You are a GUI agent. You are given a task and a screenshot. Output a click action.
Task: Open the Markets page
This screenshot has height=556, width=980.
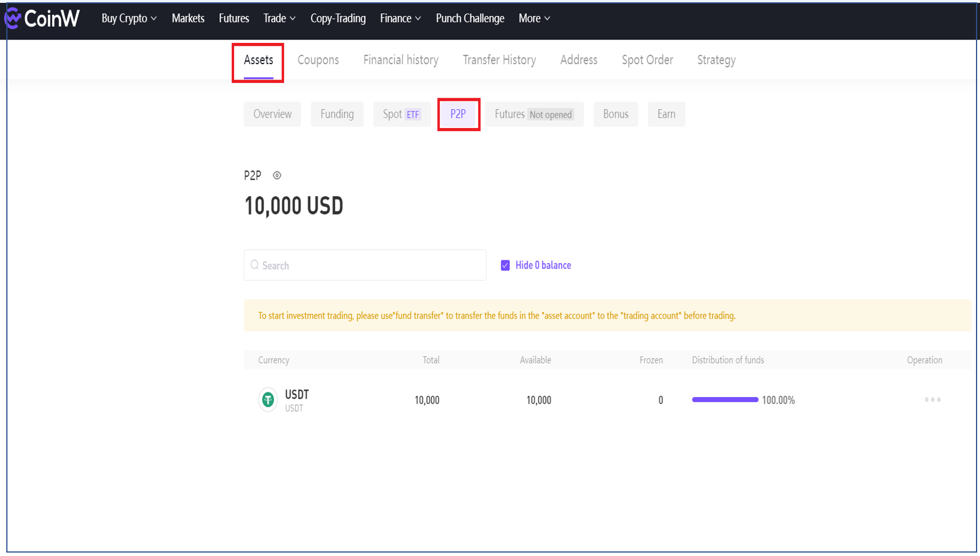coord(188,18)
